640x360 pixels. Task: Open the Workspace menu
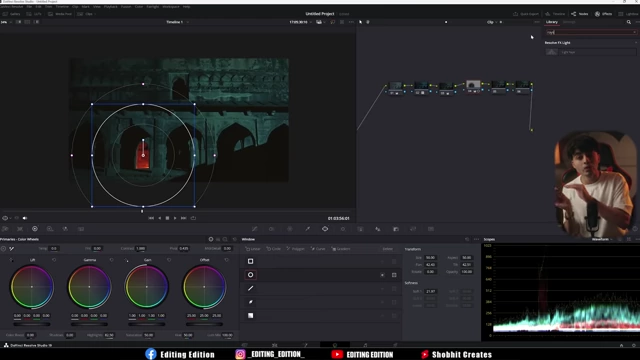tap(171, 7)
